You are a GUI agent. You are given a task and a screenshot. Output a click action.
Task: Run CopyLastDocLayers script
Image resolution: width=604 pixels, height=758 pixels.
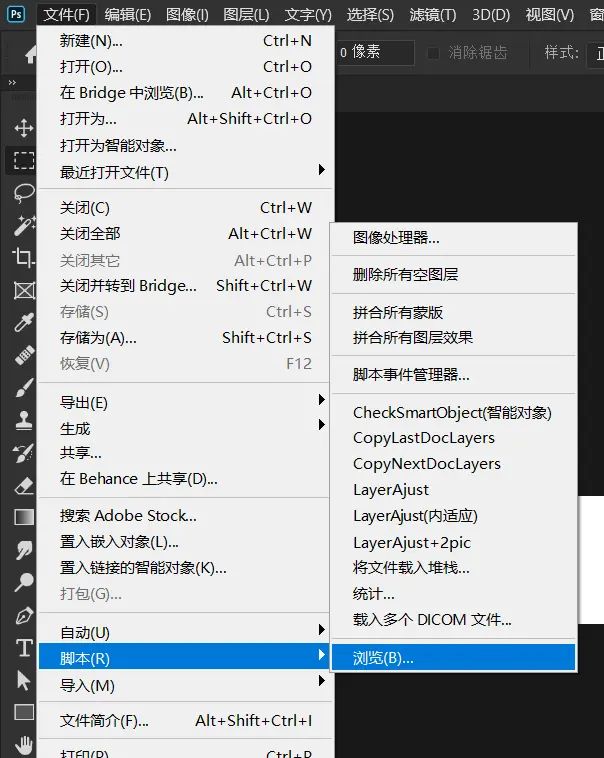pos(454,438)
